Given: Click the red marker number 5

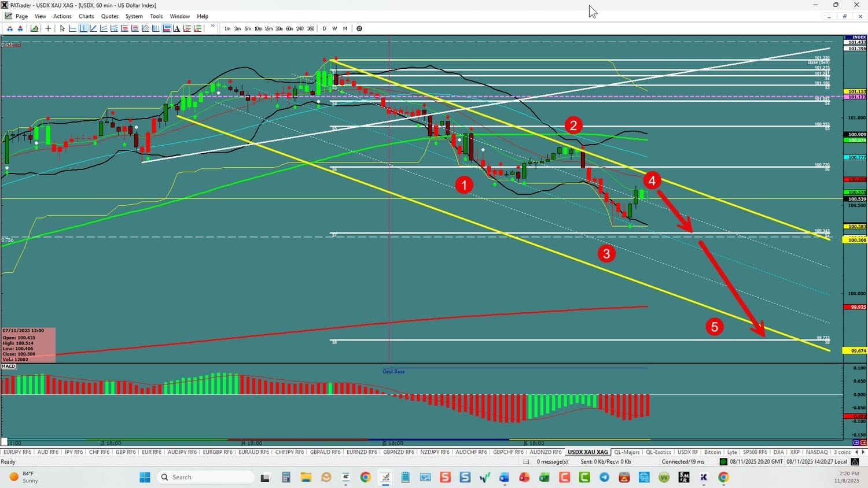Looking at the screenshot, I should coord(714,327).
